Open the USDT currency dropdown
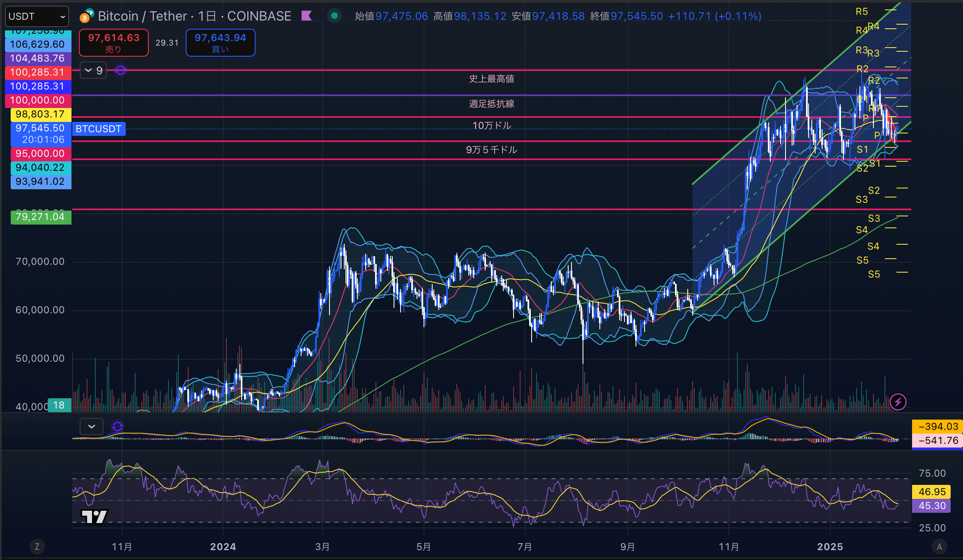The width and height of the screenshot is (963, 560). 37,16
